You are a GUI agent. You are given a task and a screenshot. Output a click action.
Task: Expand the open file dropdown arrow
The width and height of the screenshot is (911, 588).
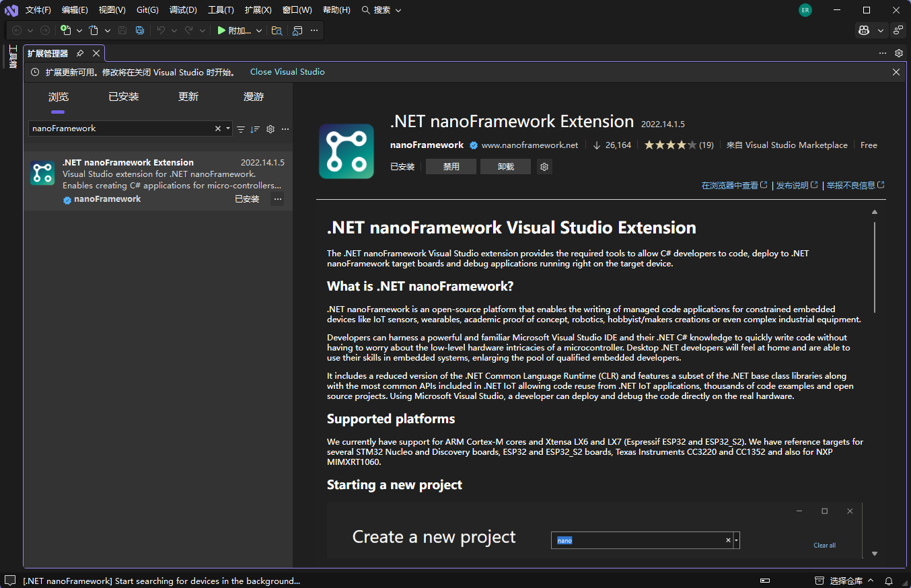coord(107,30)
